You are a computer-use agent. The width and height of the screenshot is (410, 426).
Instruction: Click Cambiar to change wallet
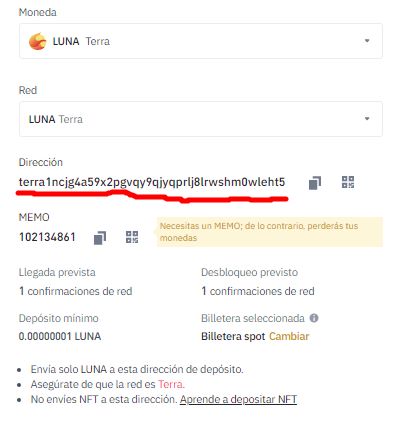tap(289, 336)
